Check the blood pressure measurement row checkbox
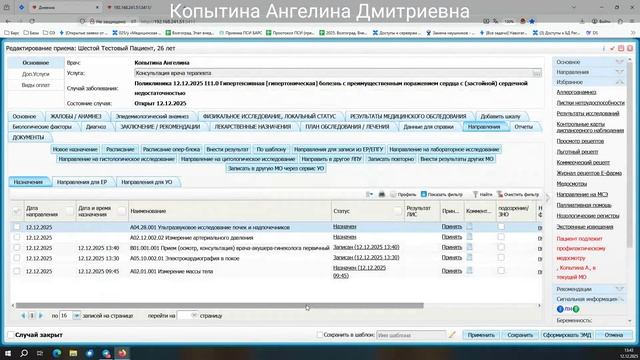The width and height of the screenshot is (640, 360). click(17, 237)
